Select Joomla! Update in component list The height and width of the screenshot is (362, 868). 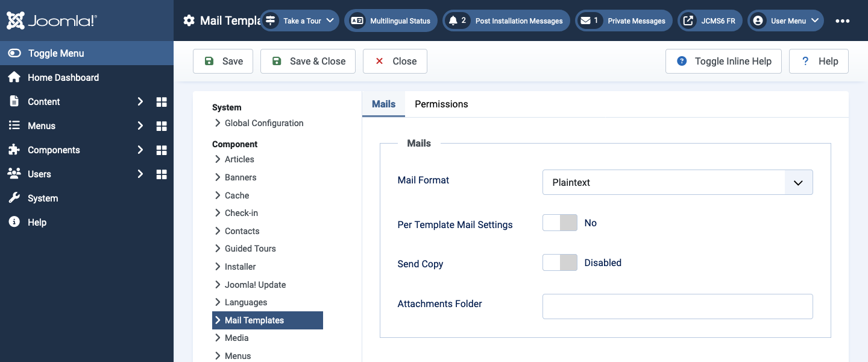pyautogui.click(x=255, y=285)
